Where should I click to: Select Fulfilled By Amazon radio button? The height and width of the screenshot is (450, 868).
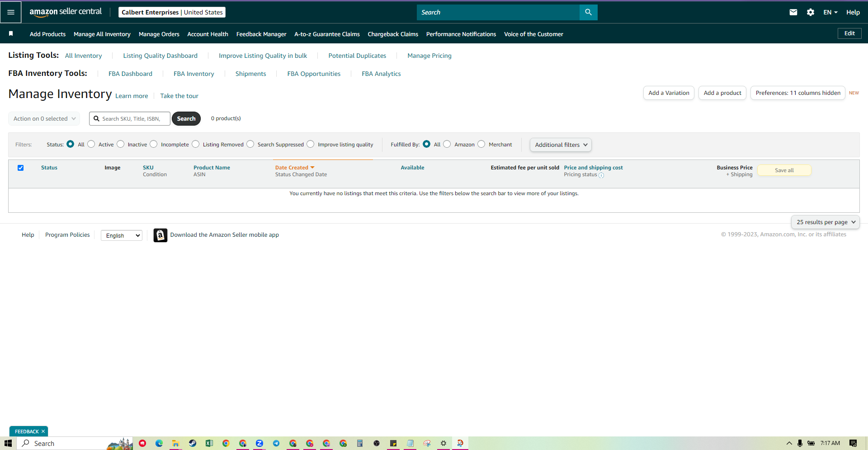447,144
